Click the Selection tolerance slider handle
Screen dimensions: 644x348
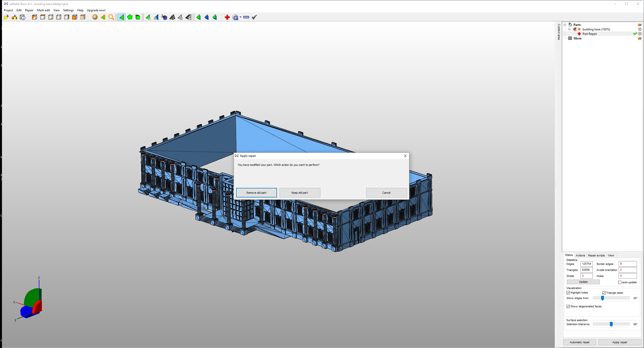point(611,324)
